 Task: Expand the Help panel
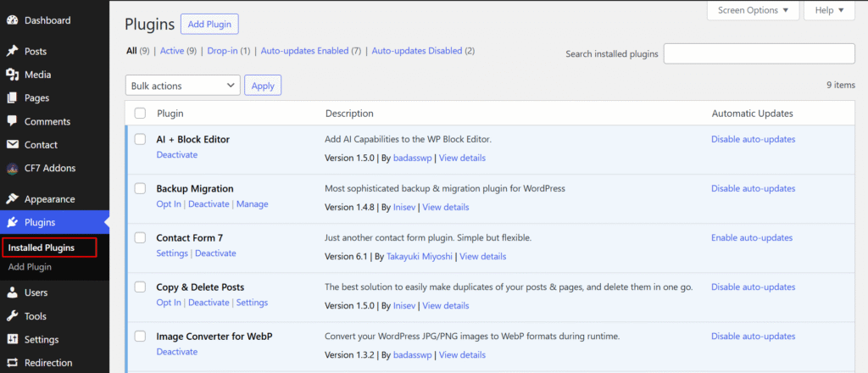829,10
